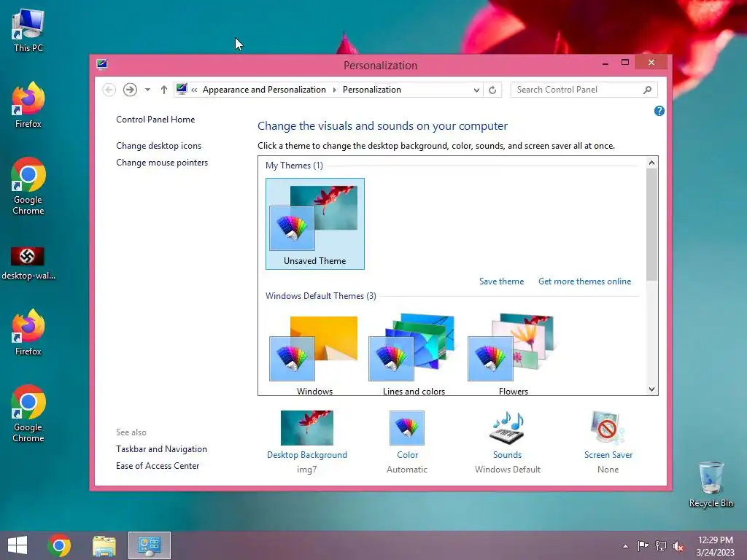Click the Personalization window title icon
Screen dimensions: 747x560
point(102,64)
